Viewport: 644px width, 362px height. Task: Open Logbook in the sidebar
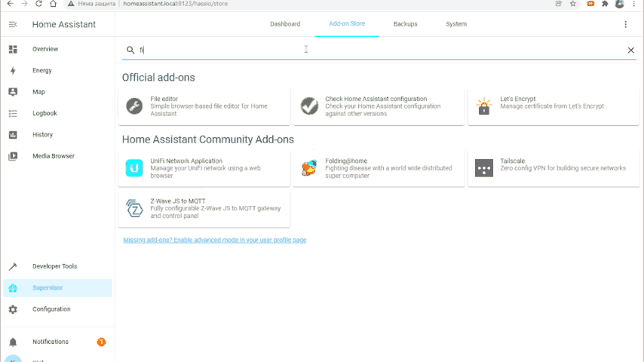[57, 113]
